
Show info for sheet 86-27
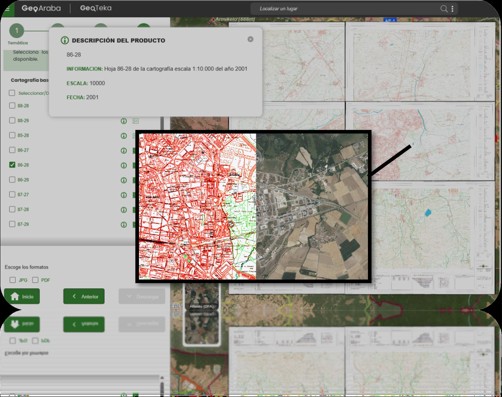[124, 151]
